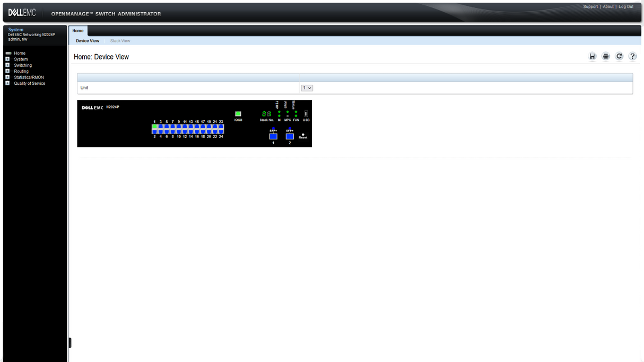Open the Help question mark icon
The width and height of the screenshot is (644, 362).
pyautogui.click(x=632, y=56)
